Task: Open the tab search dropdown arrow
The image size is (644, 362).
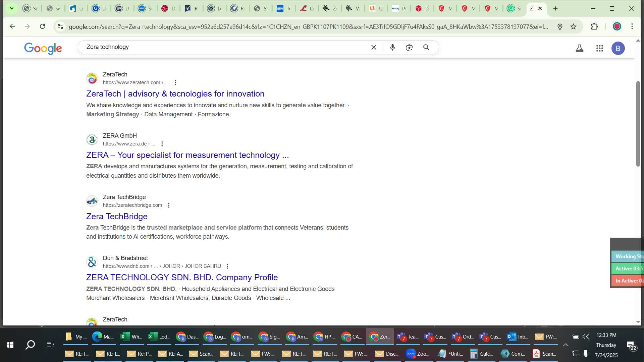Action: (x=11, y=8)
